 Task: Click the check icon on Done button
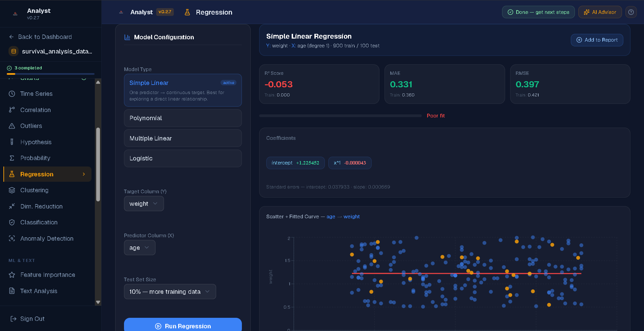click(510, 12)
